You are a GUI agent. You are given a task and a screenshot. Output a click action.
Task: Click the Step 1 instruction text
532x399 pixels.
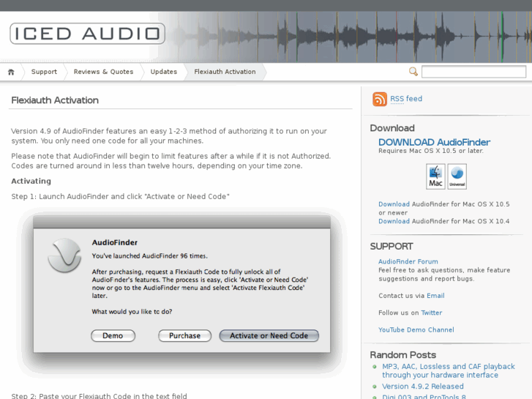121,197
